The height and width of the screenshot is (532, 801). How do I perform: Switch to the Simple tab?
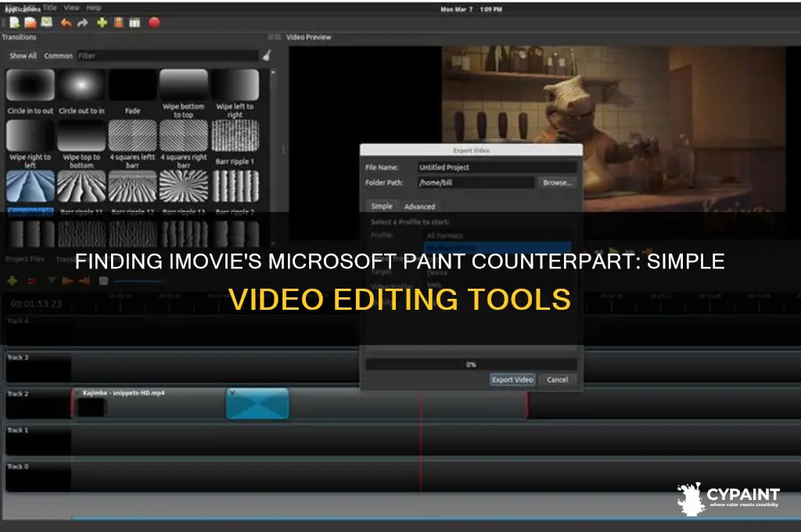(382, 206)
